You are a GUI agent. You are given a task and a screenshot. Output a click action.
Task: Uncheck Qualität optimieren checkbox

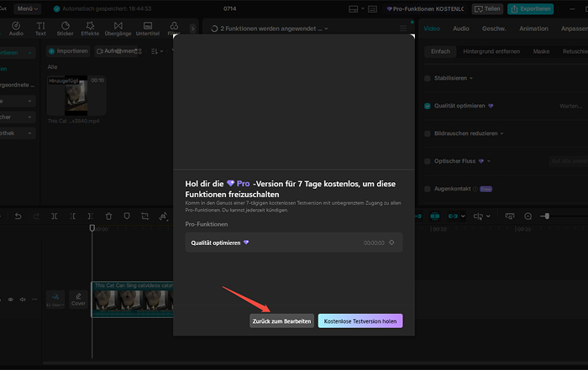click(427, 106)
